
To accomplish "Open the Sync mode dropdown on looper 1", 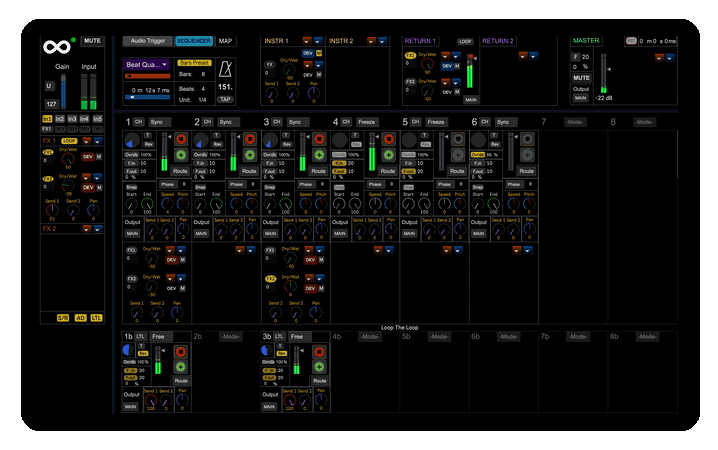I will click(161, 122).
